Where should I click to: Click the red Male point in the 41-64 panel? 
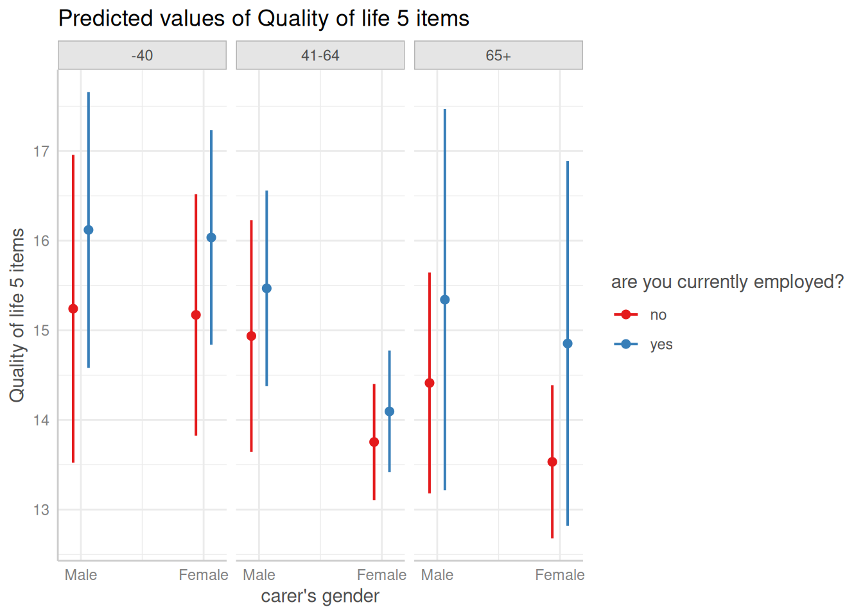click(x=251, y=336)
